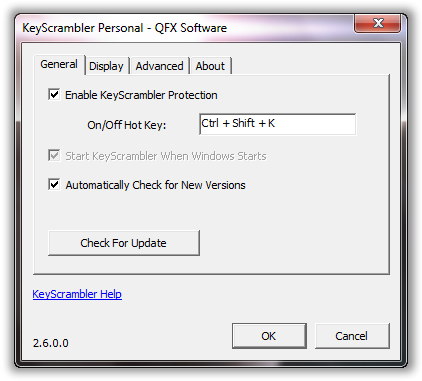422x381 pixels.
Task: Toggle the Automatically Check for New Versions checkbox
Action: tap(54, 184)
